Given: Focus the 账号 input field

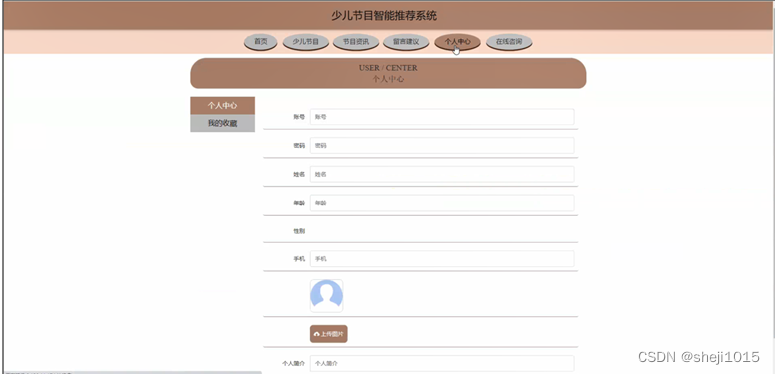Looking at the screenshot, I should click(442, 117).
